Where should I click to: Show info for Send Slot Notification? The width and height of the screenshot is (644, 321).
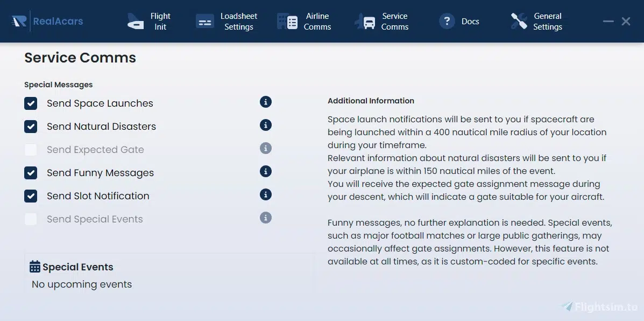tap(265, 194)
